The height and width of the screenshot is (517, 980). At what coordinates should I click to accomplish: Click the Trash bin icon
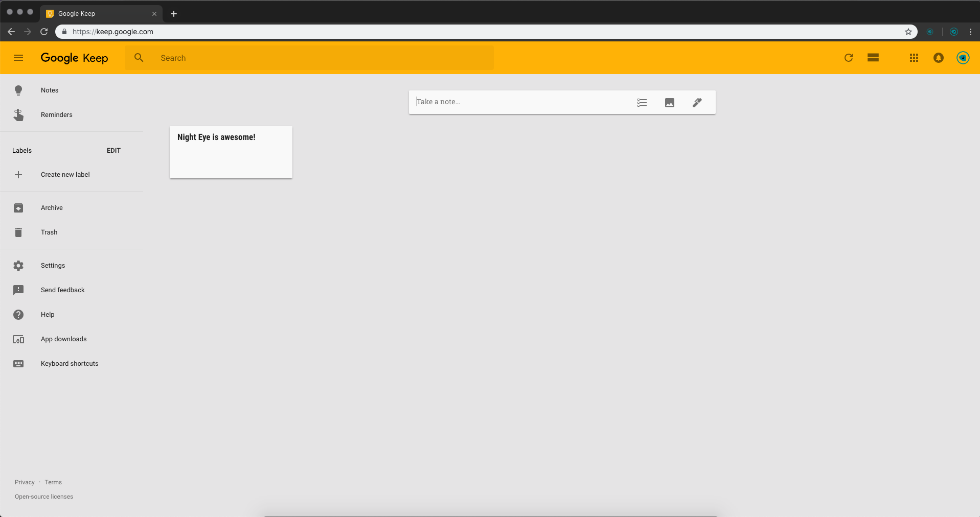pos(18,232)
